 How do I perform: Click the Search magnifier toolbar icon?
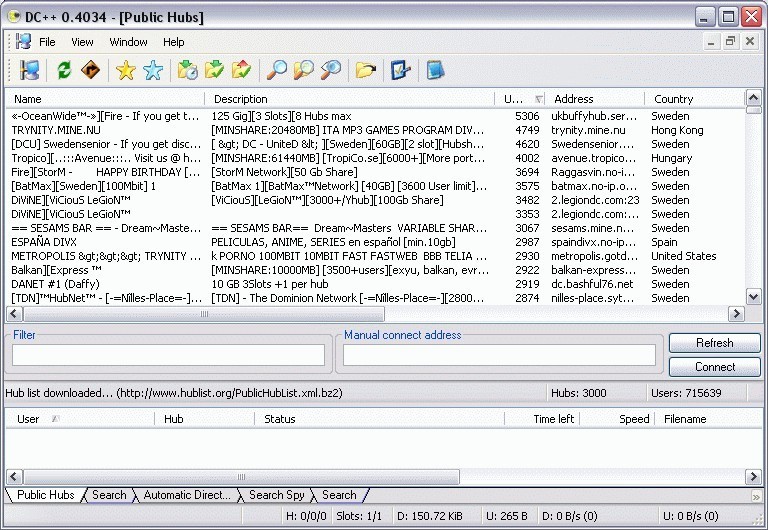click(x=276, y=70)
